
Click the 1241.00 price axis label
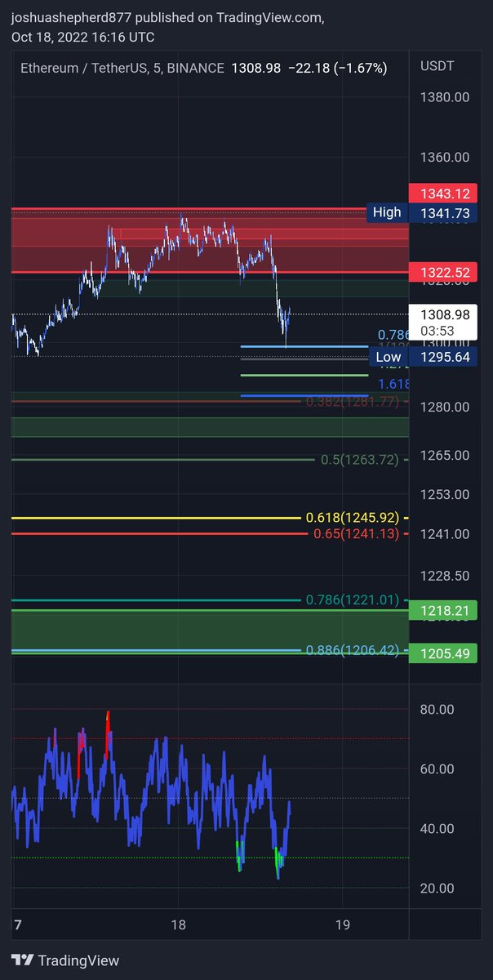pyautogui.click(x=444, y=533)
